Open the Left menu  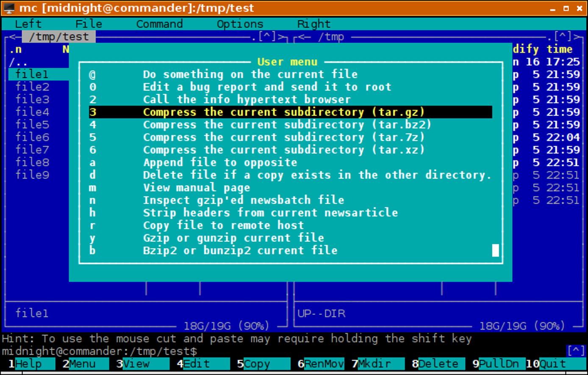pyautogui.click(x=28, y=24)
